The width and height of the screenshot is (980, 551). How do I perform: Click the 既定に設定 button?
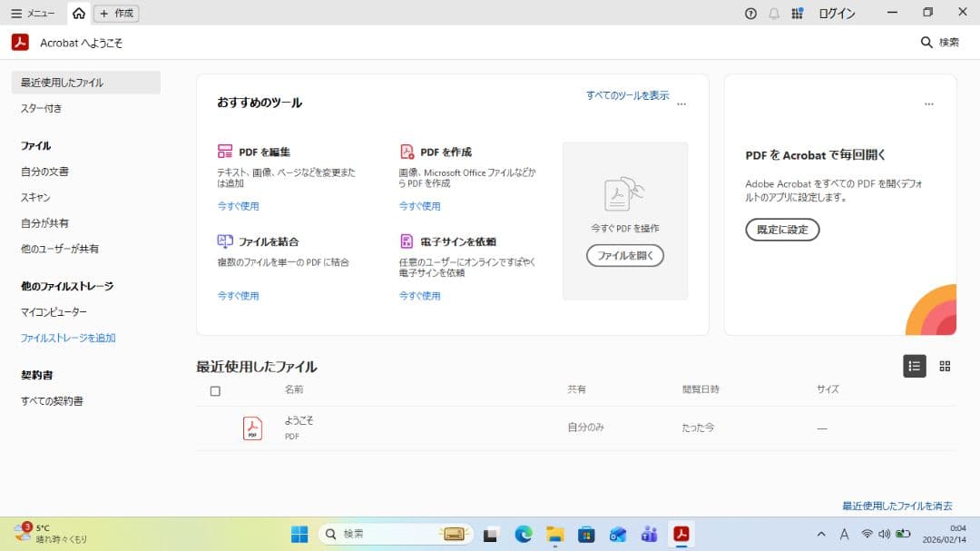coord(782,230)
